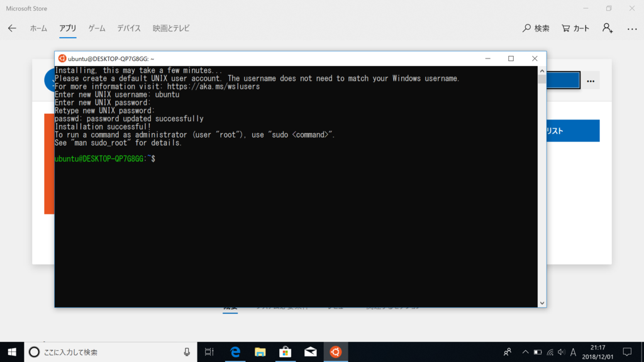The height and width of the screenshot is (362, 644).
Task: Minimize the Ubuntu terminal window
Action: (488, 58)
